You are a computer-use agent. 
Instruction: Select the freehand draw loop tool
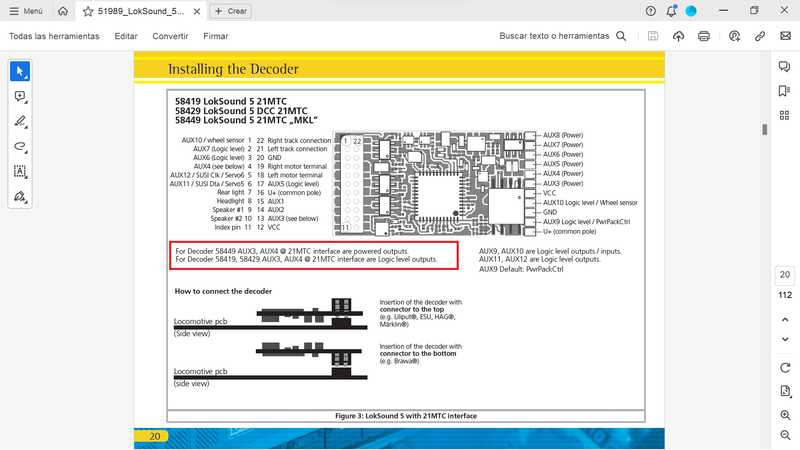[20, 146]
